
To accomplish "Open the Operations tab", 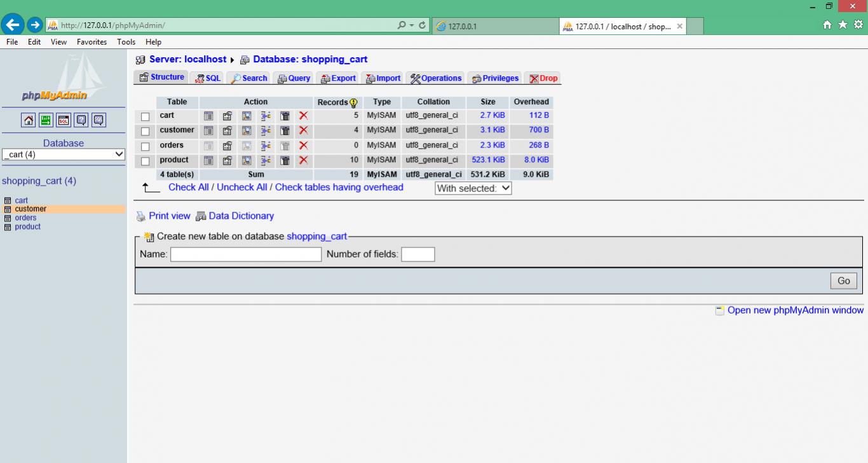I will (436, 78).
